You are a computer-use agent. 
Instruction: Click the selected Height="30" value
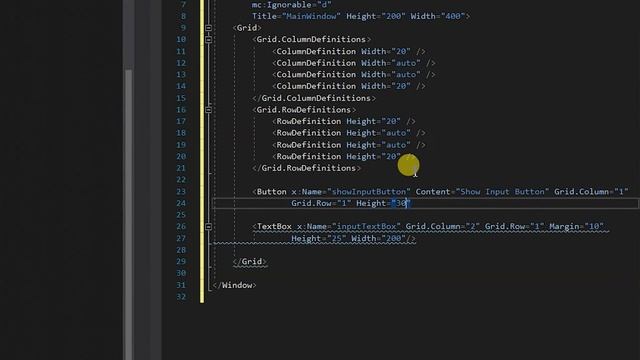(x=401, y=203)
